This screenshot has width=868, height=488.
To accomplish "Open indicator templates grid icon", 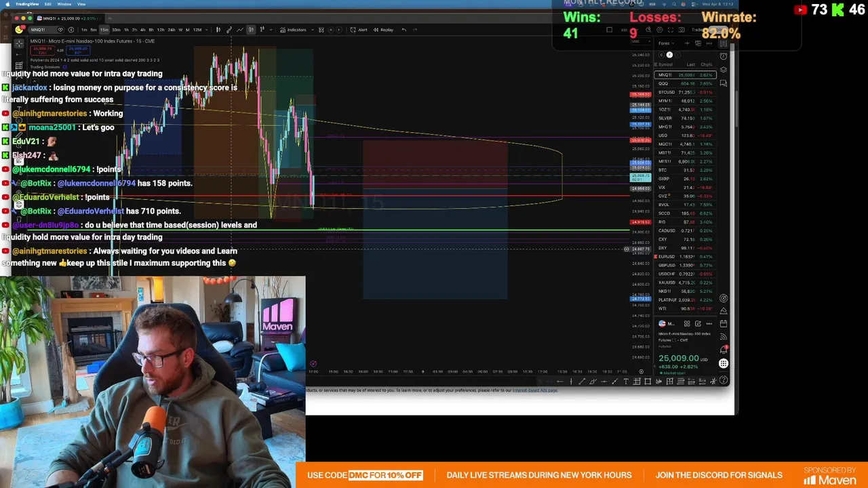I will click(x=321, y=30).
